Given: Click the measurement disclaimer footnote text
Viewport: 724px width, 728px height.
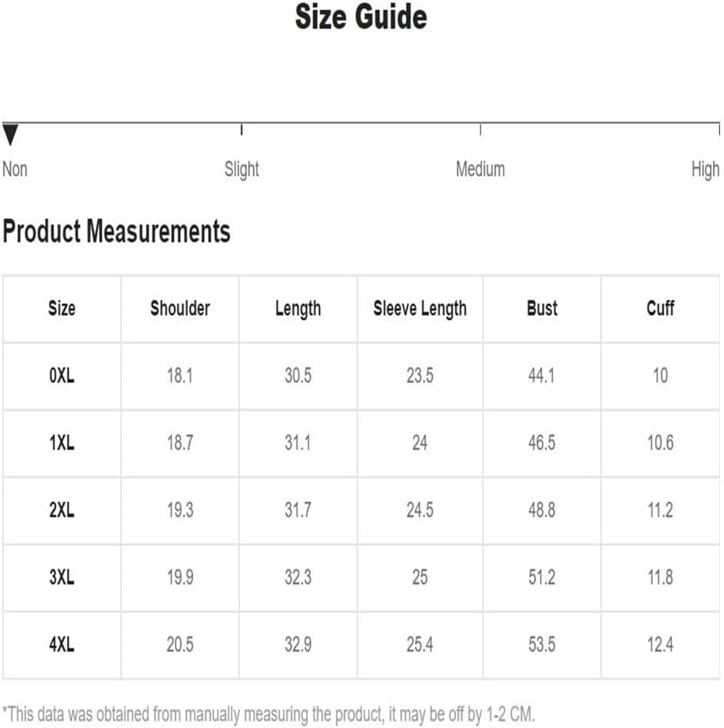Looking at the screenshot, I should coord(269,714).
